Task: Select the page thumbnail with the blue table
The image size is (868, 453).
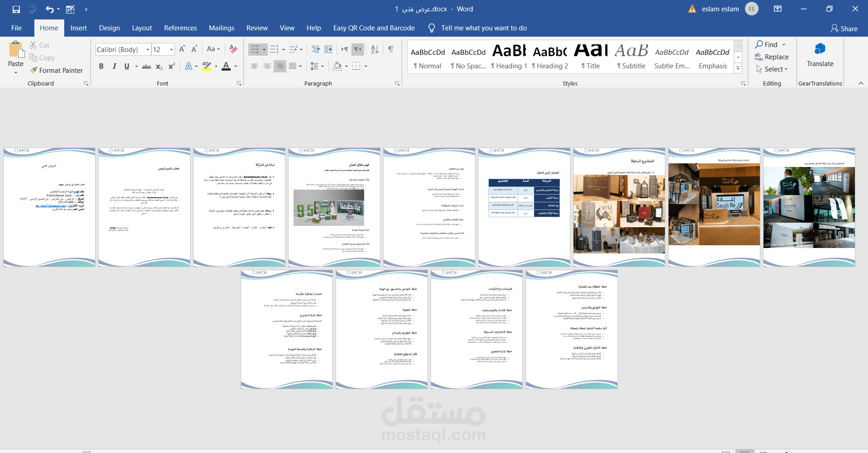Action: (524, 207)
